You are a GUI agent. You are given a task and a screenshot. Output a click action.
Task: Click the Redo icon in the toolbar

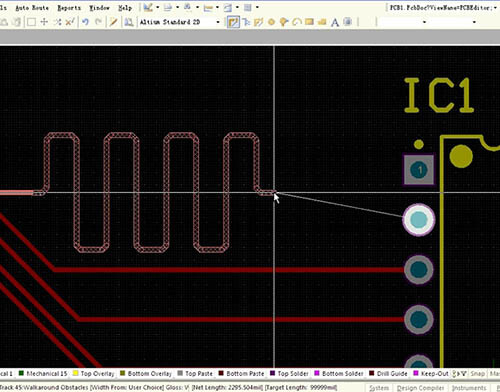[x=98, y=22]
